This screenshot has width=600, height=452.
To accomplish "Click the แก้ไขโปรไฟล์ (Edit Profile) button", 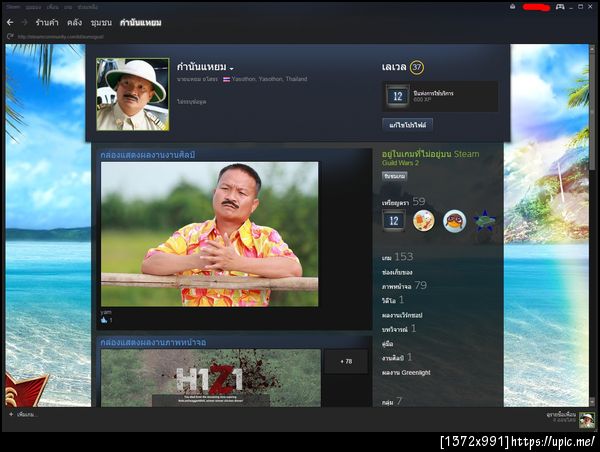I will (x=408, y=125).
